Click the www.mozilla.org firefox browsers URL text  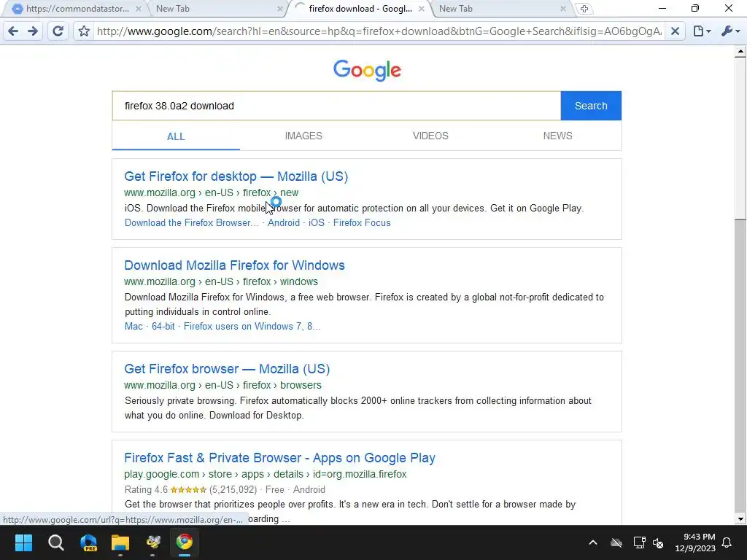pos(222,385)
